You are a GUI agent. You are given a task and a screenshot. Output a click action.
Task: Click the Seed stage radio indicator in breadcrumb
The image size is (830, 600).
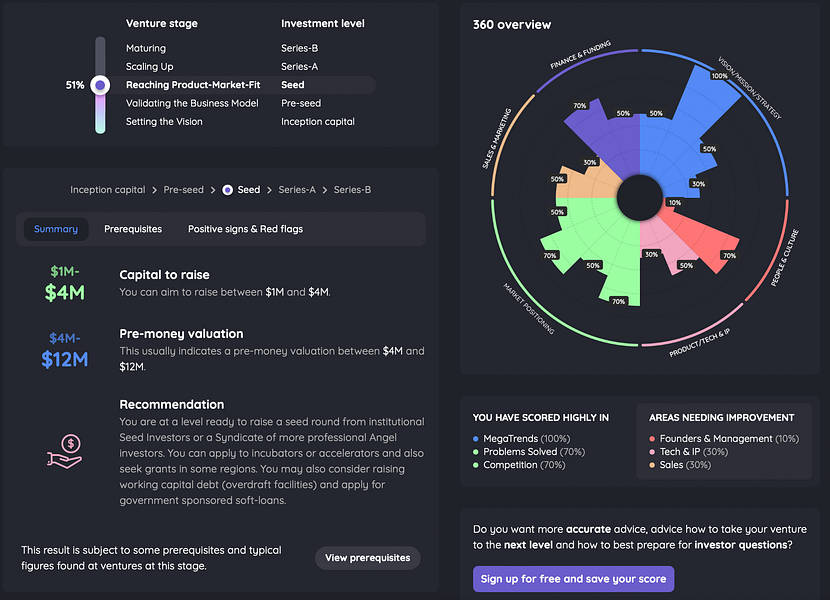pyautogui.click(x=227, y=190)
